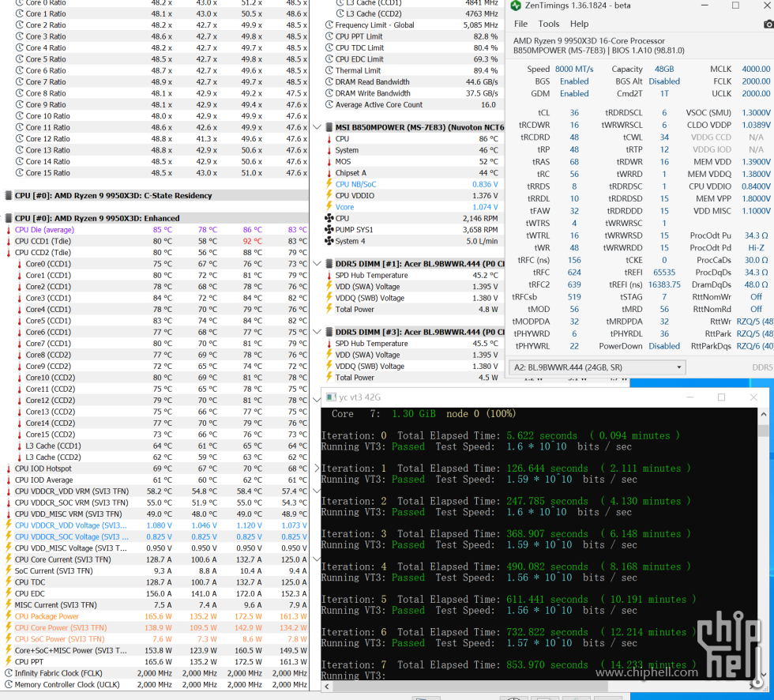Click the CPU VDDCR_SOC Voltage row
The height and width of the screenshot is (700, 774).
coord(156,536)
